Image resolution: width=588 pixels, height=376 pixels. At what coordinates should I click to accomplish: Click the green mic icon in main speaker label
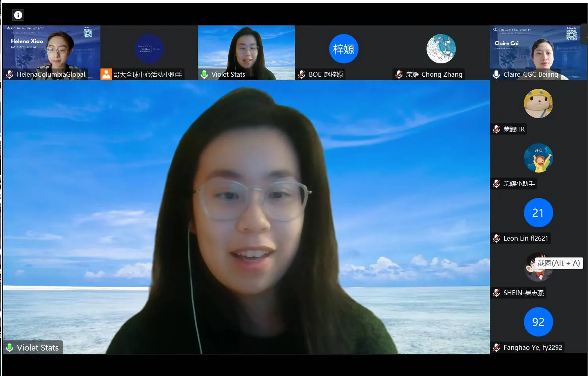pyautogui.click(x=10, y=347)
